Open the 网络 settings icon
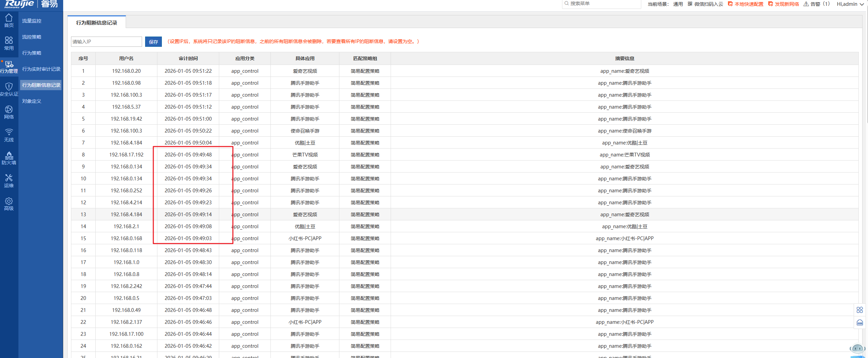The image size is (868, 358). 9,112
